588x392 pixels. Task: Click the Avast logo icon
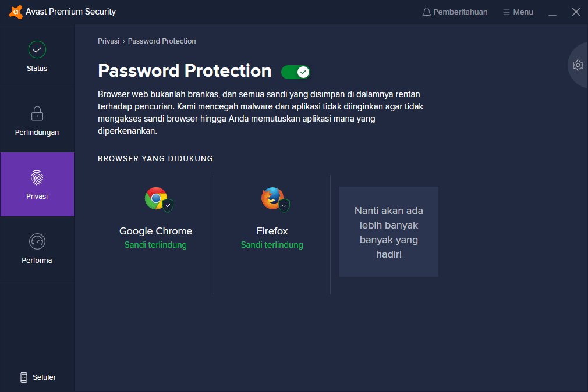16,12
